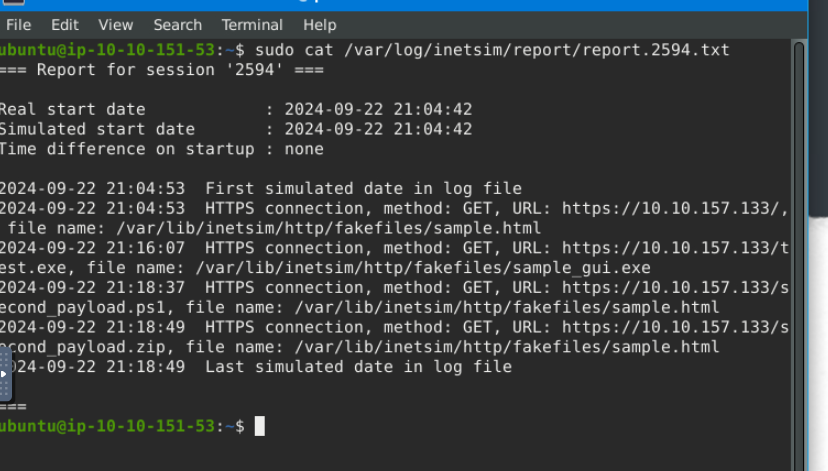Expand the collapsed side panel handle arrow
This screenshot has width=828, height=471.
pos(4,374)
